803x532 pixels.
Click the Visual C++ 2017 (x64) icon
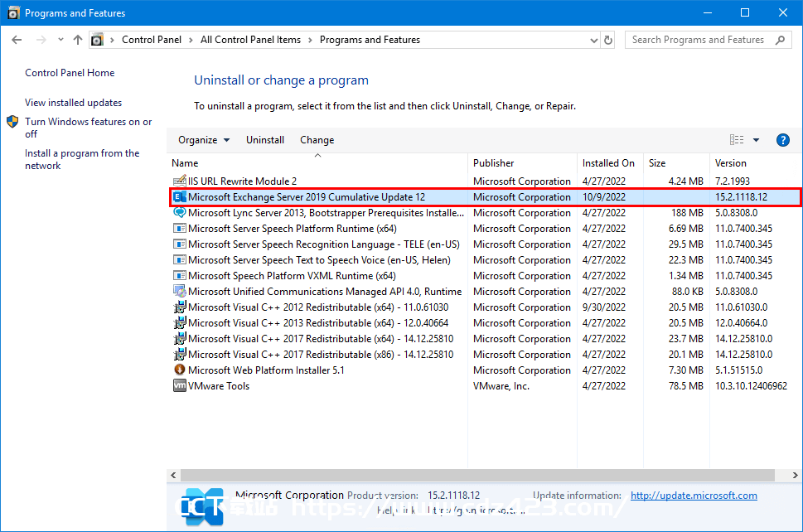pyautogui.click(x=179, y=338)
